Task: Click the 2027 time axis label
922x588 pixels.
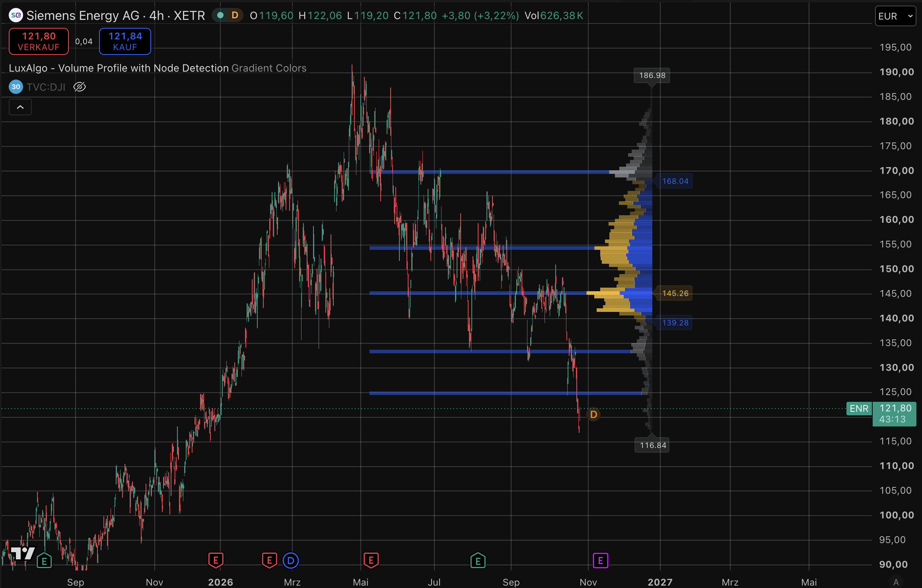Action: (x=660, y=582)
